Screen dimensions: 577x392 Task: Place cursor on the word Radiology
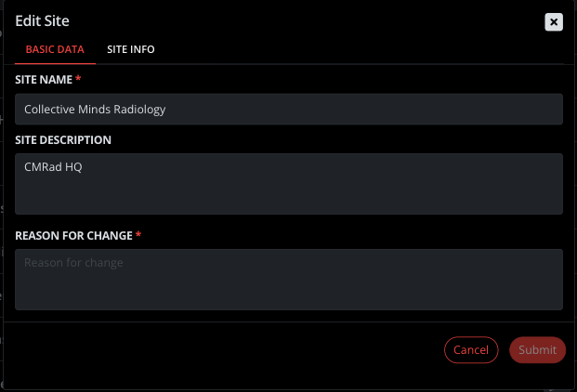139,110
